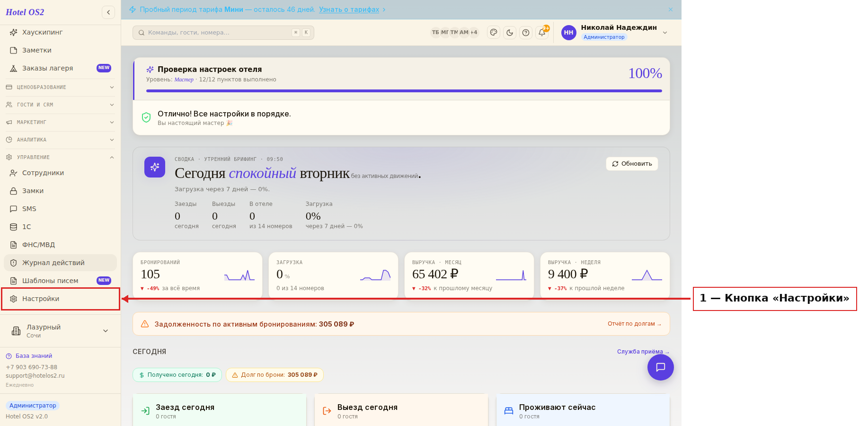This screenshot has height=426, width=868.
Task: Click the НН user avatar
Action: 569,33
